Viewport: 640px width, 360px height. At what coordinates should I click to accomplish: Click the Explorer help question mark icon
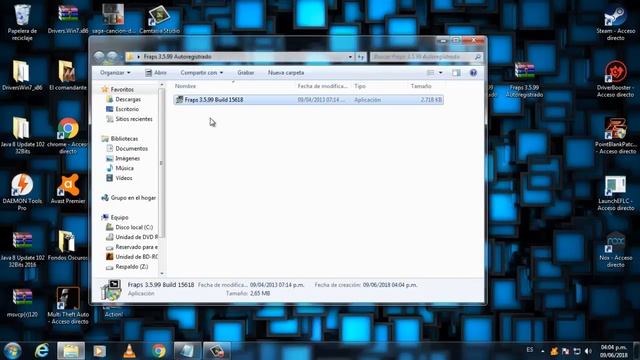click(473, 73)
